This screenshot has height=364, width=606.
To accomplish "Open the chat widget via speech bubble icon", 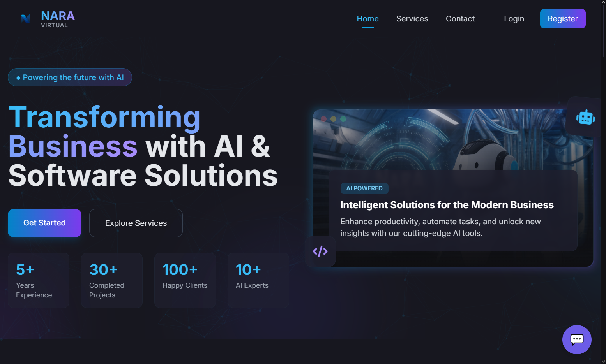I will 577,339.
